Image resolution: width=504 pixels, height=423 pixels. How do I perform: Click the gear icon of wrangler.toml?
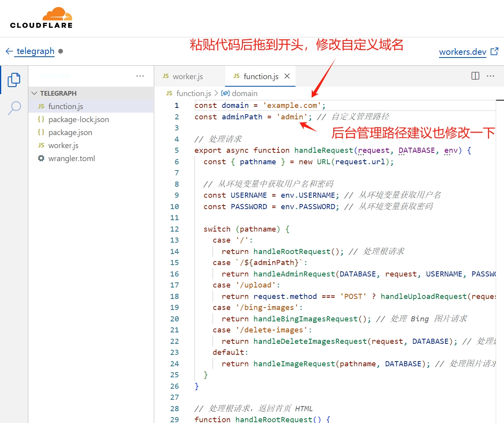(41, 158)
